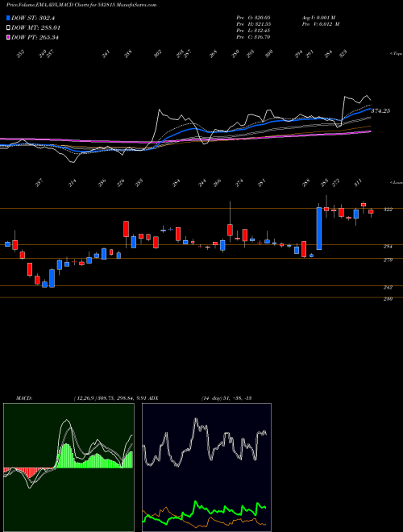Click the 322 price level label
Screen dimensions: 403x532
click(x=388, y=210)
